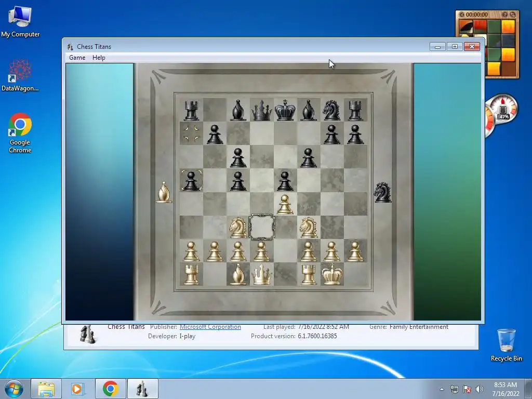Click the black pawn on c5

coord(238,181)
